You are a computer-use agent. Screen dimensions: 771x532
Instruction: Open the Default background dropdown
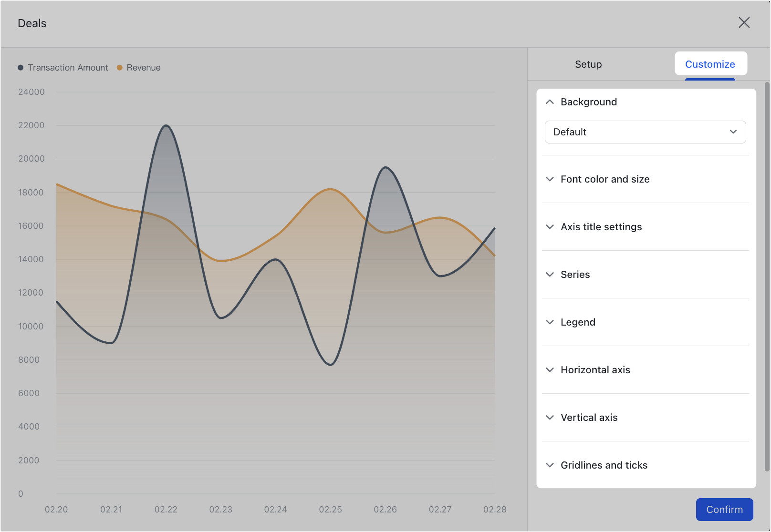(645, 132)
